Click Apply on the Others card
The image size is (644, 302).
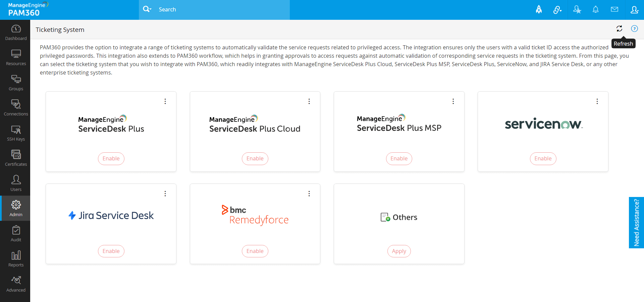point(399,251)
